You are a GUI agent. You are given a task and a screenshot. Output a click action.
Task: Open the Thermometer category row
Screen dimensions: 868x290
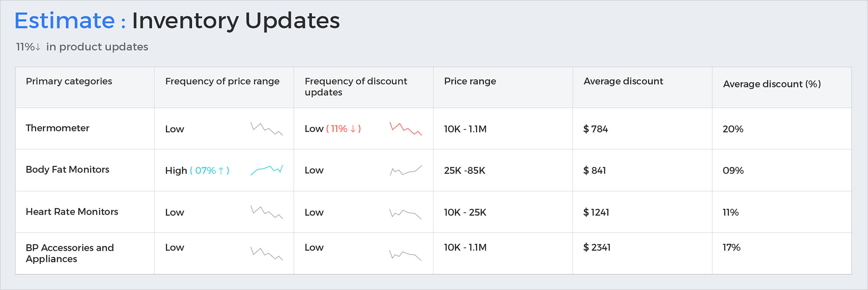pyautogui.click(x=58, y=128)
